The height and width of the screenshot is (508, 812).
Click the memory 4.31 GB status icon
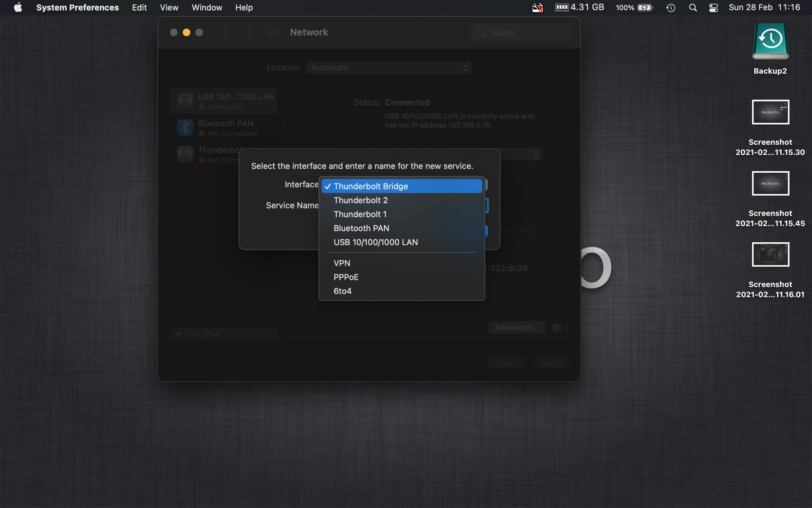(579, 7)
